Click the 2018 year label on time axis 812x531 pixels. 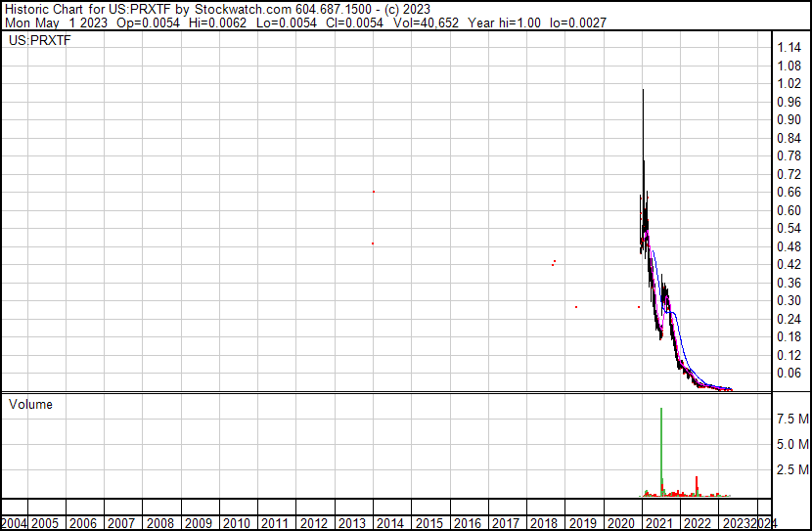(543, 523)
